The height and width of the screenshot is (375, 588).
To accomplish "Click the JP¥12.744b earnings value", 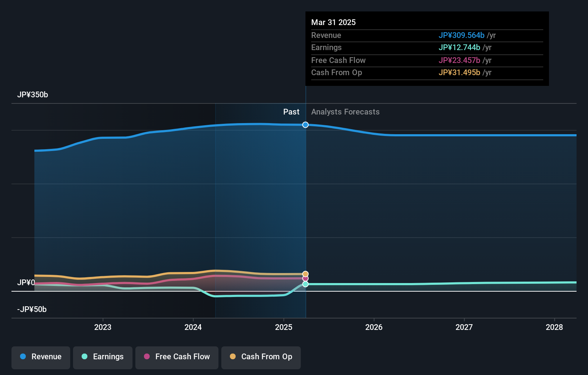I will coord(459,48).
